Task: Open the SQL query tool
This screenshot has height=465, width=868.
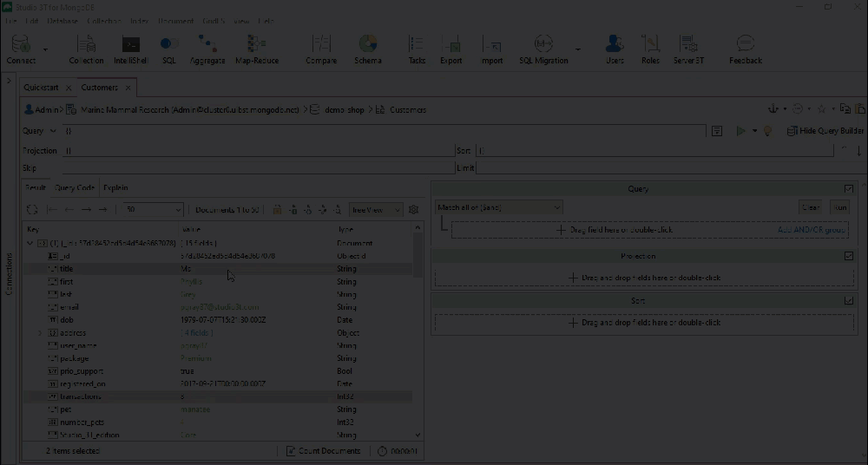Action: pos(169,49)
